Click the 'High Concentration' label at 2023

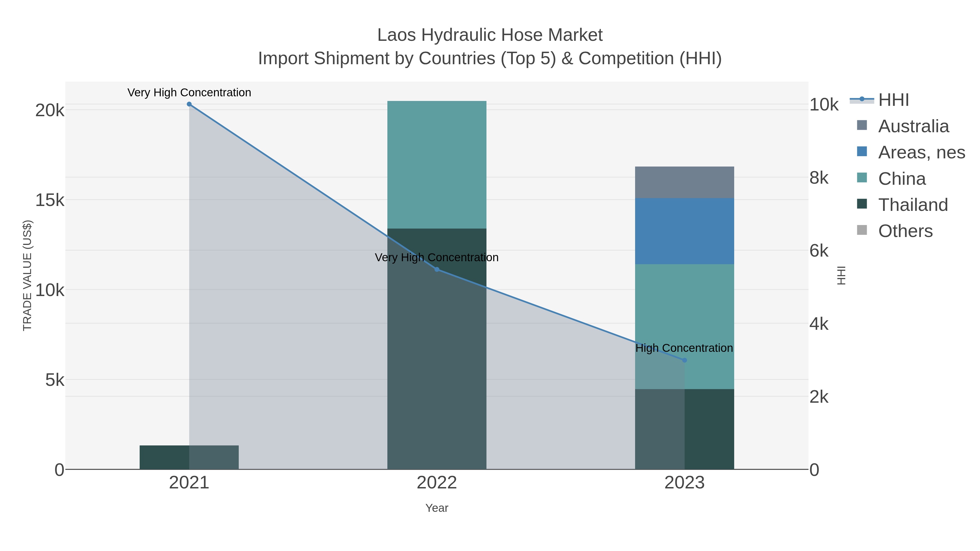pyautogui.click(x=684, y=348)
